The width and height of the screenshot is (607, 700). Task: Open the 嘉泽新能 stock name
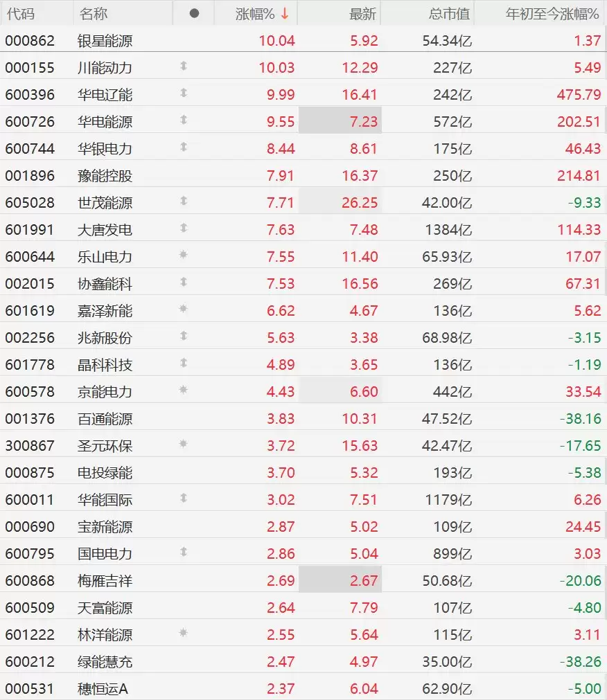(105, 311)
